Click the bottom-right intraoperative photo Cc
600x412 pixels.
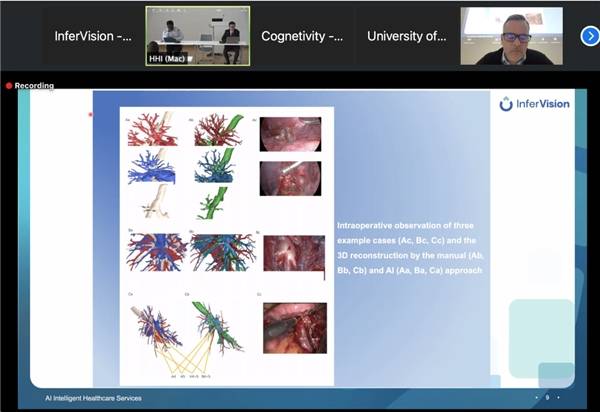pyautogui.click(x=294, y=328)
